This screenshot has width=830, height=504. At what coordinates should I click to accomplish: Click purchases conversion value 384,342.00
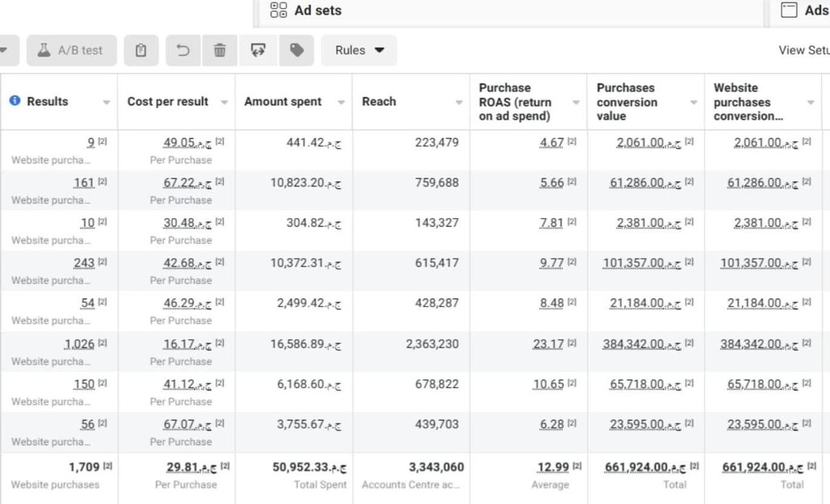click(x=642, y=344)
